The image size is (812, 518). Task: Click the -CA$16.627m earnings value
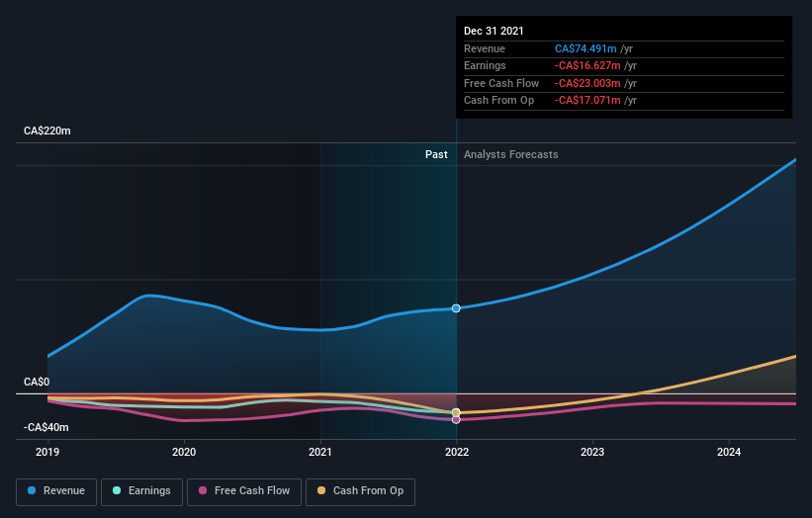coord(587,65)
